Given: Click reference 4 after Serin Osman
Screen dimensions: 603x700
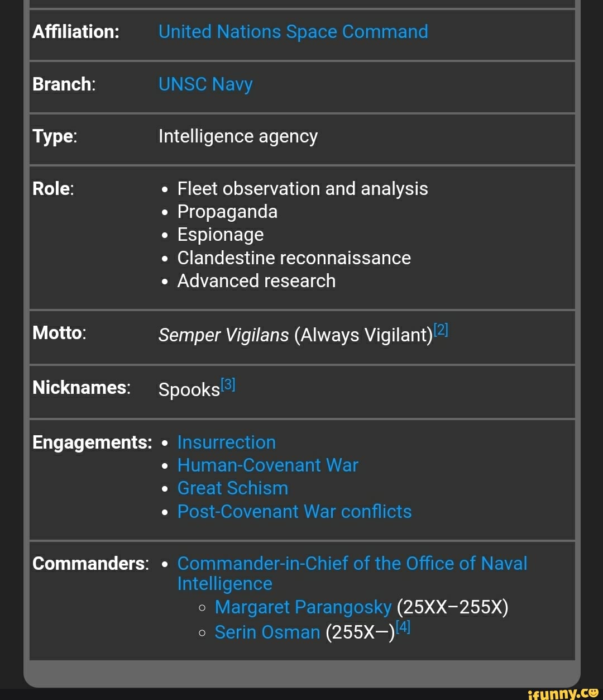Looking at the screenshot, I should pos(403,626).
